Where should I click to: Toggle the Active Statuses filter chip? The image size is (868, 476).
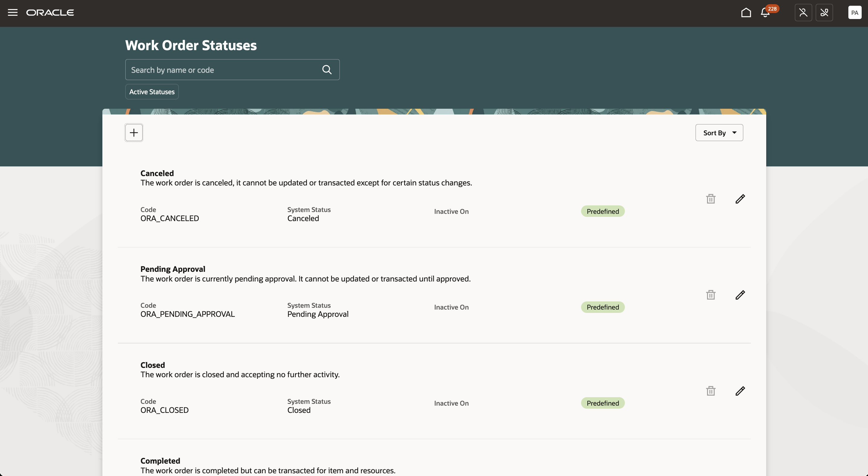pos(152,92)
